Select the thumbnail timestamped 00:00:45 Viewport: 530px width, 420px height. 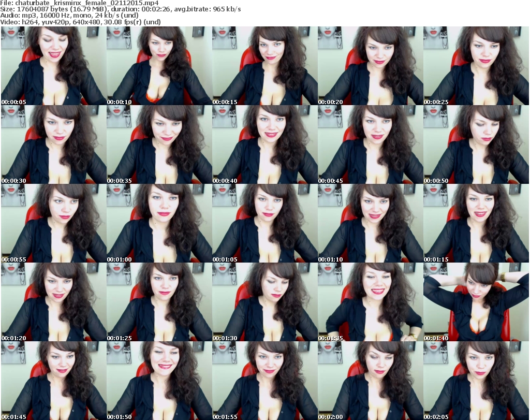point(371,144)
